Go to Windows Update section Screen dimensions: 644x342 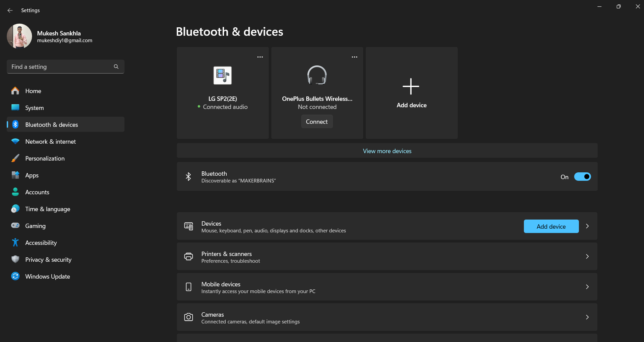[x=48, y=277]
